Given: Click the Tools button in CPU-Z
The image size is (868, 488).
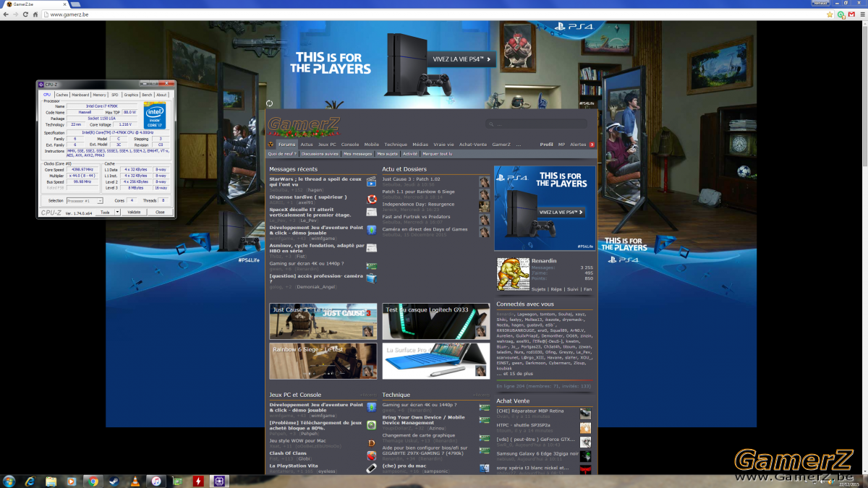Looking at the screenshot, I should click(x=105, y=213).
